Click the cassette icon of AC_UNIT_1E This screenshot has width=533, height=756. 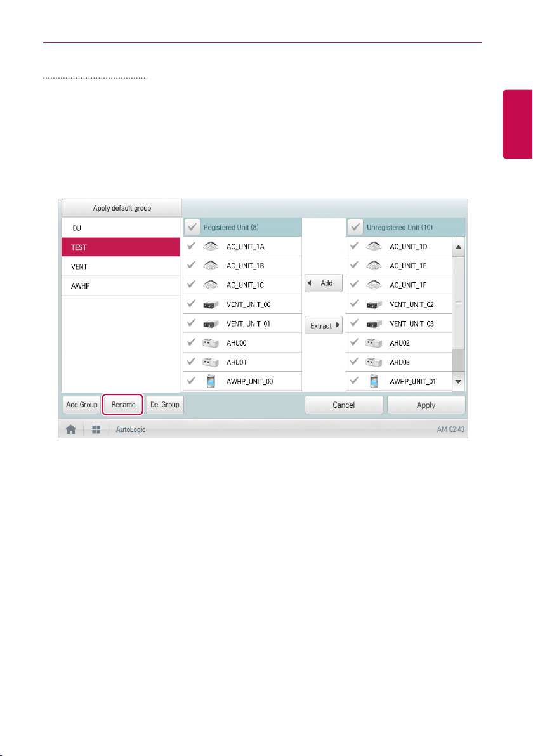click(x=374, y=266)
